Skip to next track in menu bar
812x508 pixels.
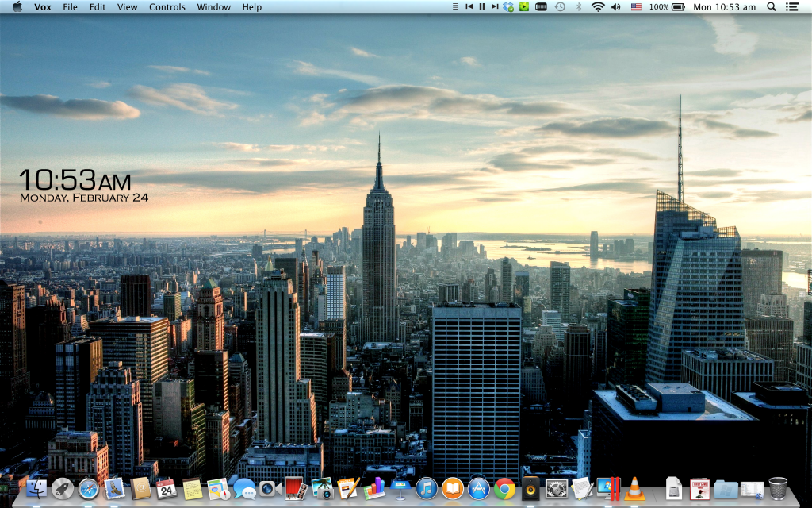point(494,6)
